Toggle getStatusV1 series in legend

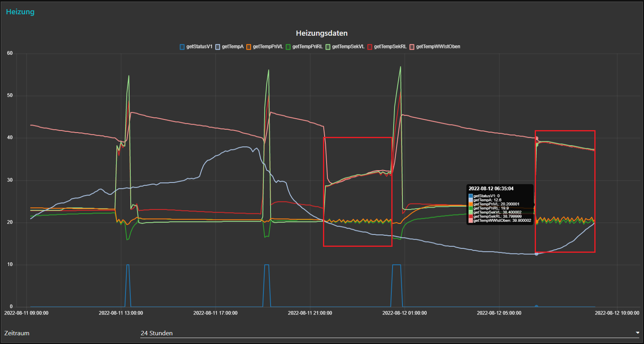pos(199,47)
